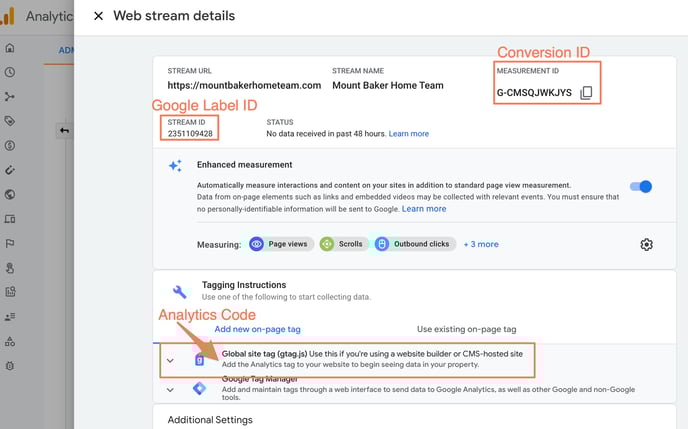Toggle Enhanced measurement switch off
Image resolution: width=688 pixels, height=429 pixels.
[640, 186]
